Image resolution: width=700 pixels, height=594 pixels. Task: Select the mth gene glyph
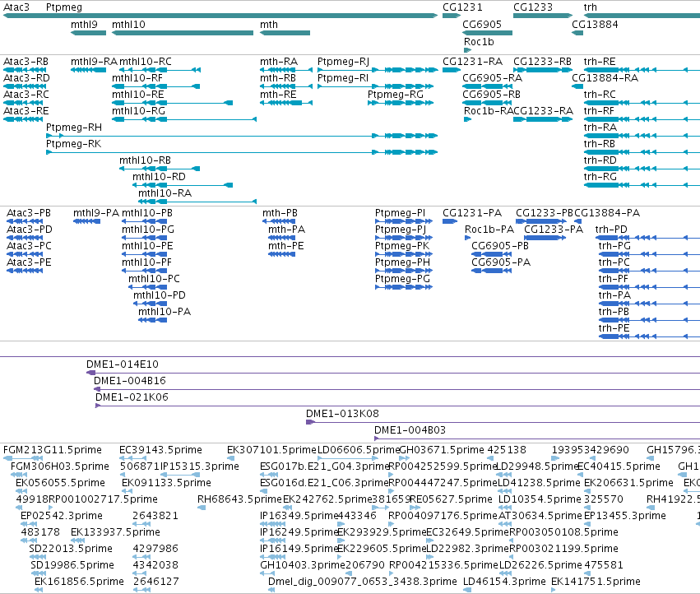click(x=285, y=33)
